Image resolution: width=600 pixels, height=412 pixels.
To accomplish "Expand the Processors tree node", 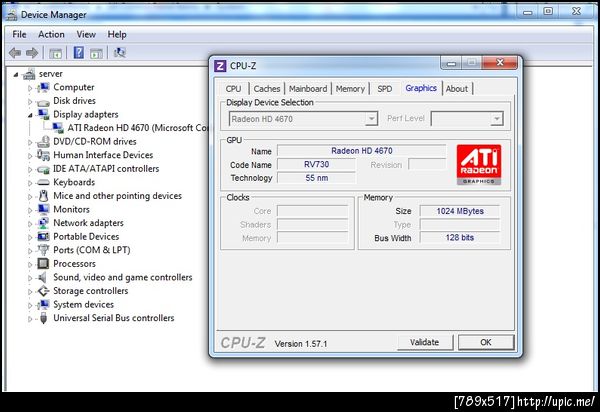I will tap(30, 264).
